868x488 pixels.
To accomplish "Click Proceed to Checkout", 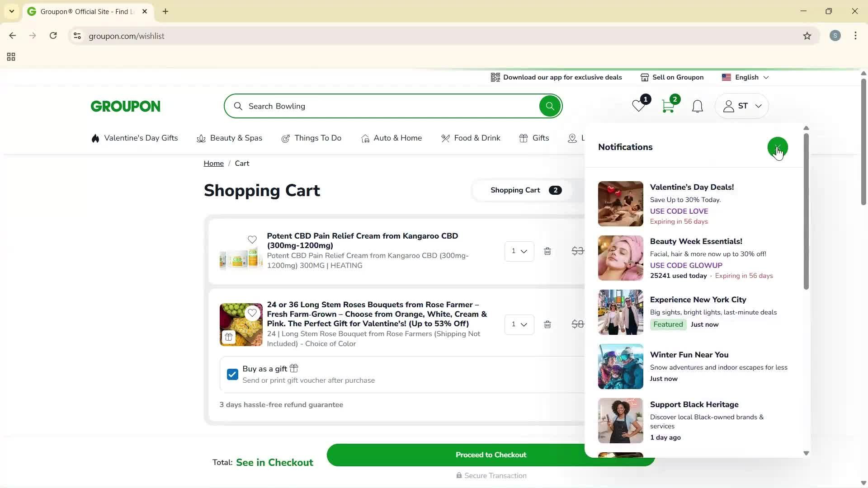I will 491,455.
